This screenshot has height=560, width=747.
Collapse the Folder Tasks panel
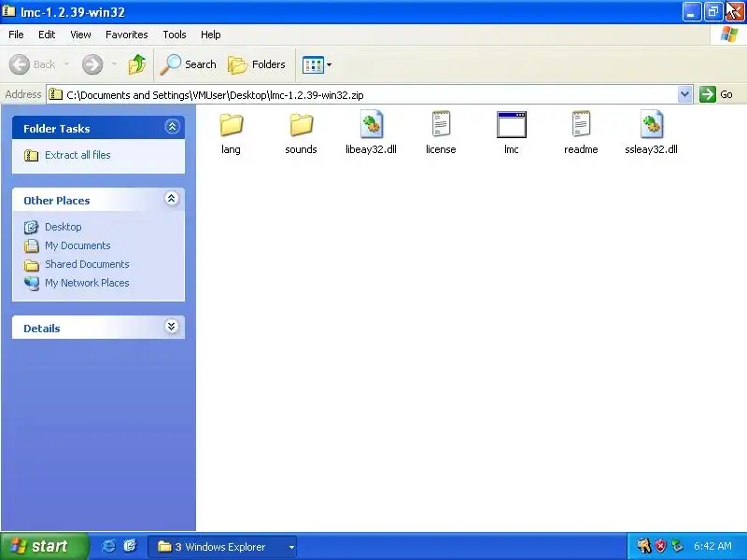(172, 127)
